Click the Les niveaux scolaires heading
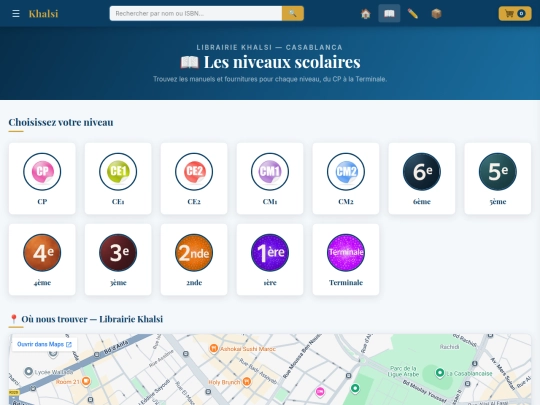Image resolution: width=540 pixels, height=405 pixels. pos(270,62)
